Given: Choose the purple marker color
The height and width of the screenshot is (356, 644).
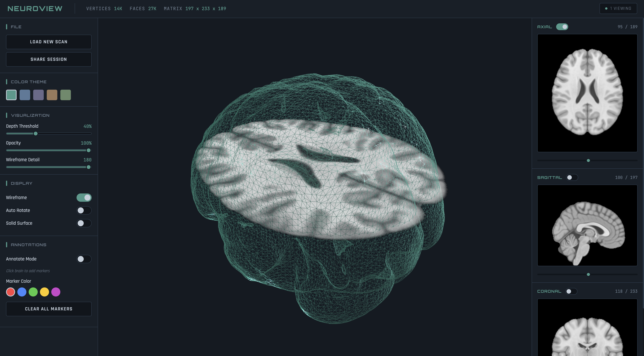Looking at the screenshot, I should [56, 292].
